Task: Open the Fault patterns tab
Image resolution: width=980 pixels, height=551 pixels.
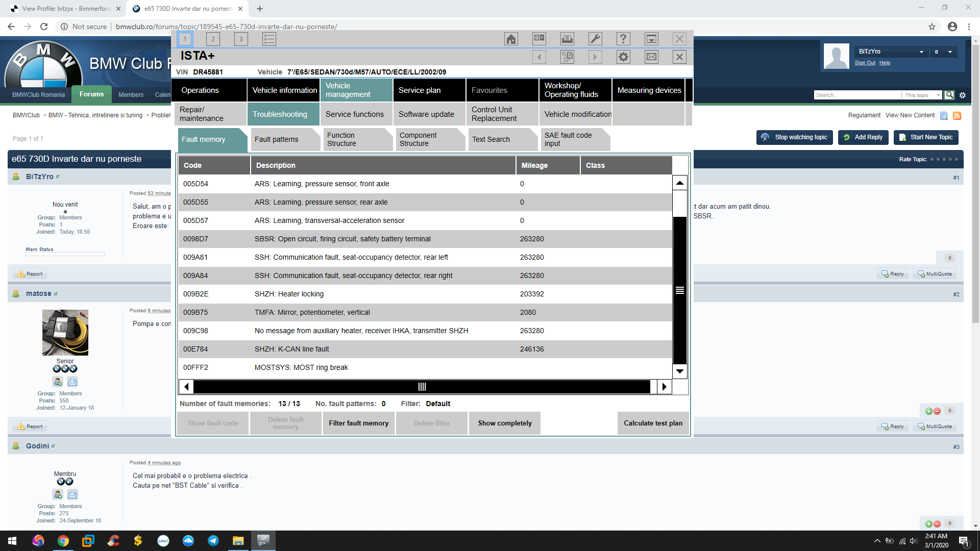Action: pos(285,139)
